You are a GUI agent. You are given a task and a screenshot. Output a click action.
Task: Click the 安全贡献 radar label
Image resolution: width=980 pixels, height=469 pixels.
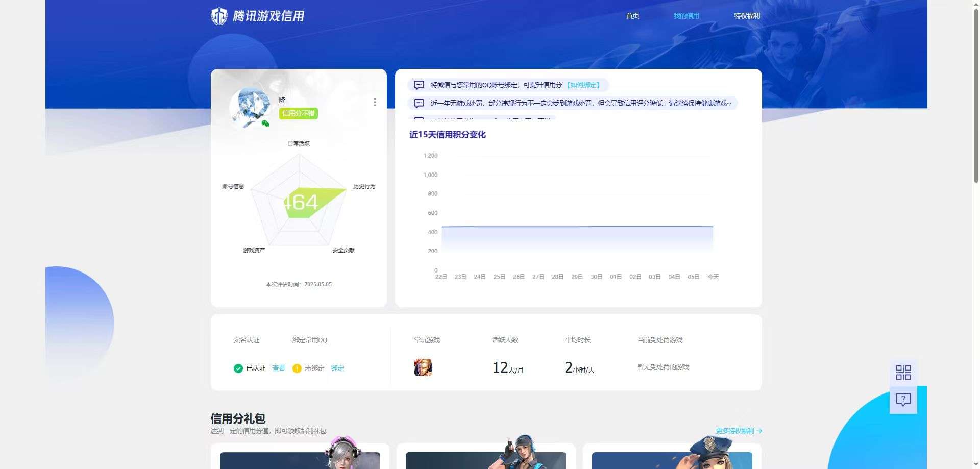344,250
